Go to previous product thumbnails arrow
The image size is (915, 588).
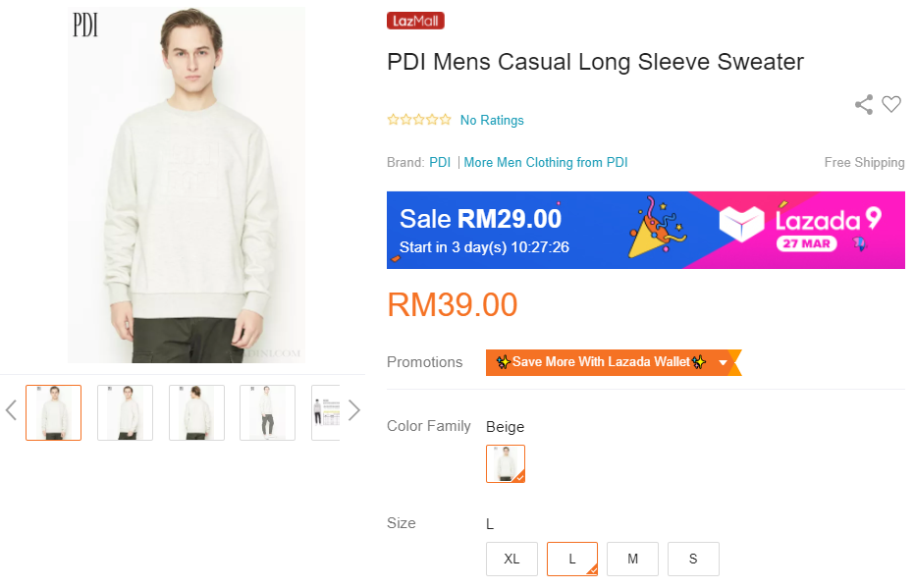point(11,410)
